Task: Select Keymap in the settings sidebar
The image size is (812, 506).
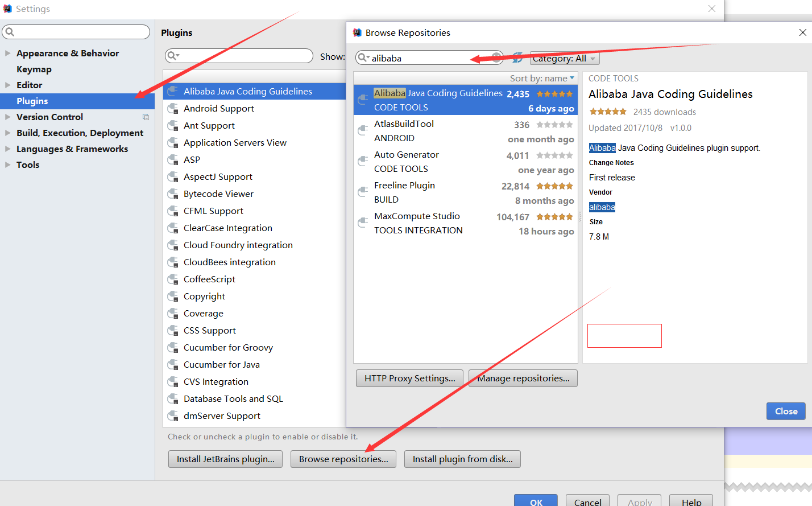Action: [x=34, y=69]
